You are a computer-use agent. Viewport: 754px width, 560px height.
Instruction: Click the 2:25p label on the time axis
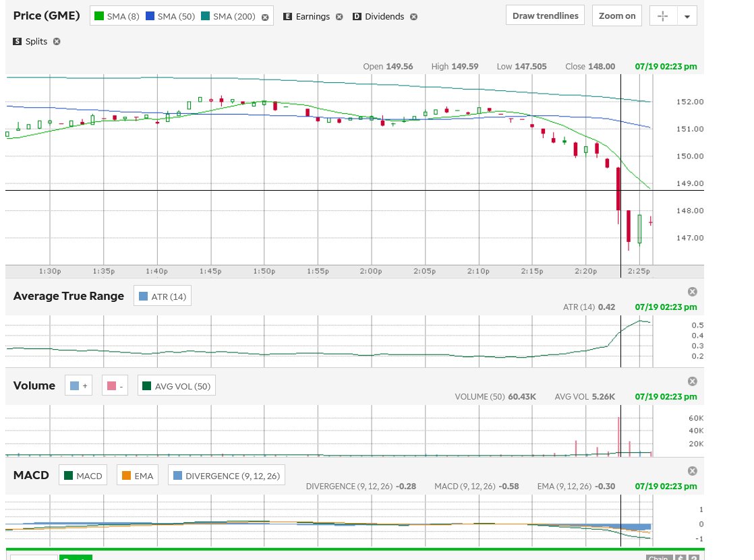tap(639, 271)
